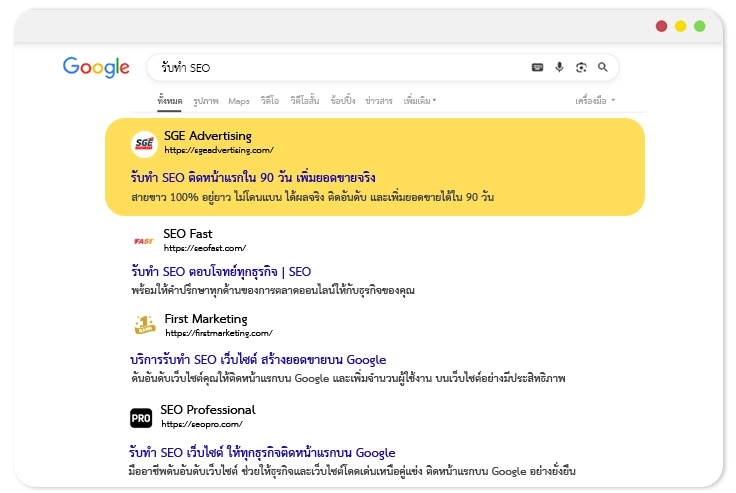Screen dimensions: 736x493
Task: Open รับทำ SEO เว็บไซต์ ให้ทุกธุรกิจติดหน้าแรก link
Action: click(262, 453)
